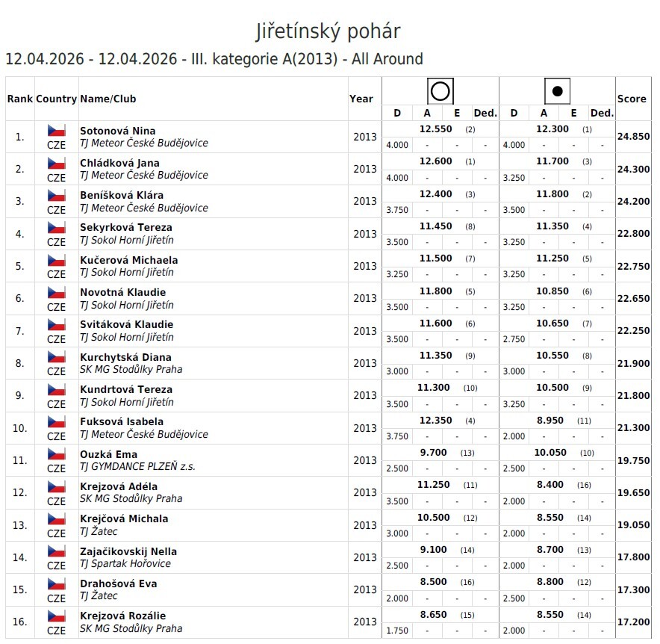Viewport: 660px width, 644px height.
Task: Click the flag next to Drahošová Eva
Action: [57, 583]
